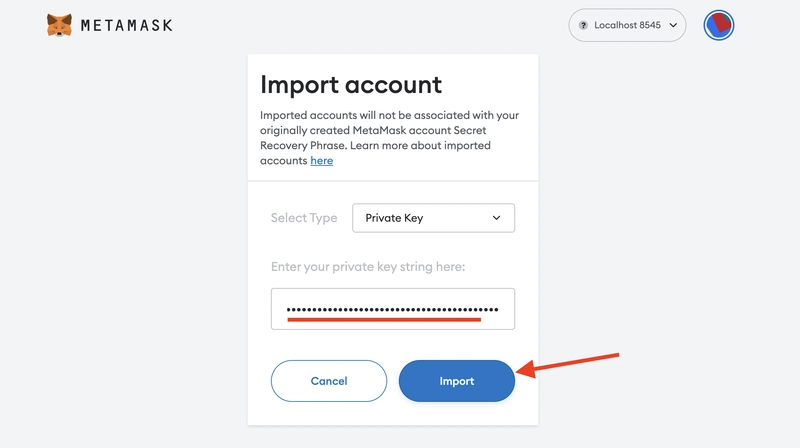Focus the private key input field
Viewport: 800px width, 448px height.
392,309
